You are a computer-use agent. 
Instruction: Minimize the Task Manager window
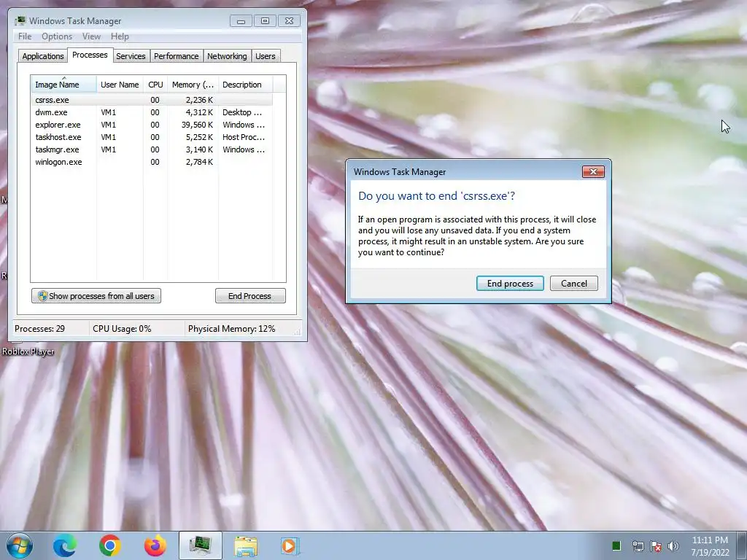pyautogui.click(x=241, y=21)
